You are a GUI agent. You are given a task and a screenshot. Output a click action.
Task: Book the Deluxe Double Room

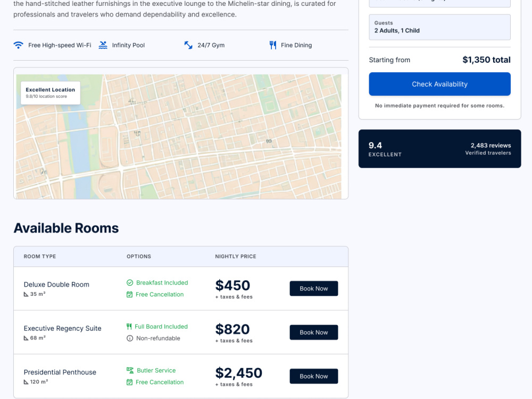pos(313,288)
